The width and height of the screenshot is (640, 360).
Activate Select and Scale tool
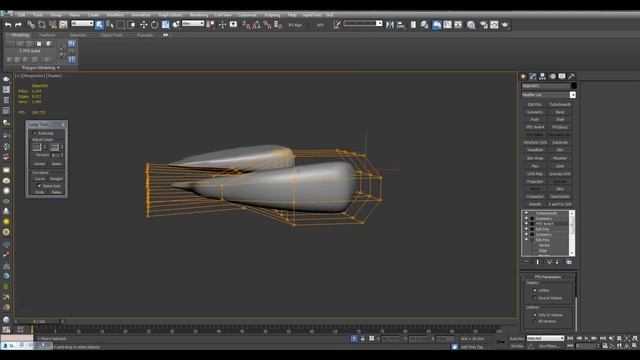pyautogui.click(x=165, y=25)
